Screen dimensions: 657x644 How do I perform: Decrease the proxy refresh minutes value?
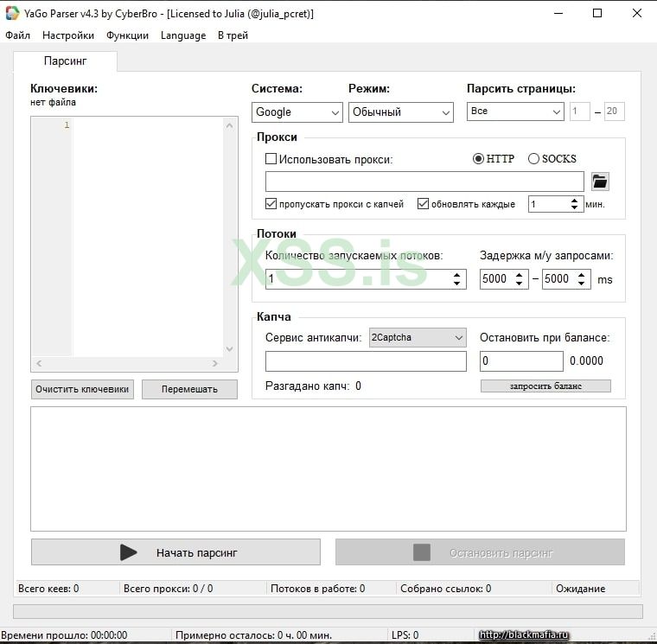click(575, 207)
